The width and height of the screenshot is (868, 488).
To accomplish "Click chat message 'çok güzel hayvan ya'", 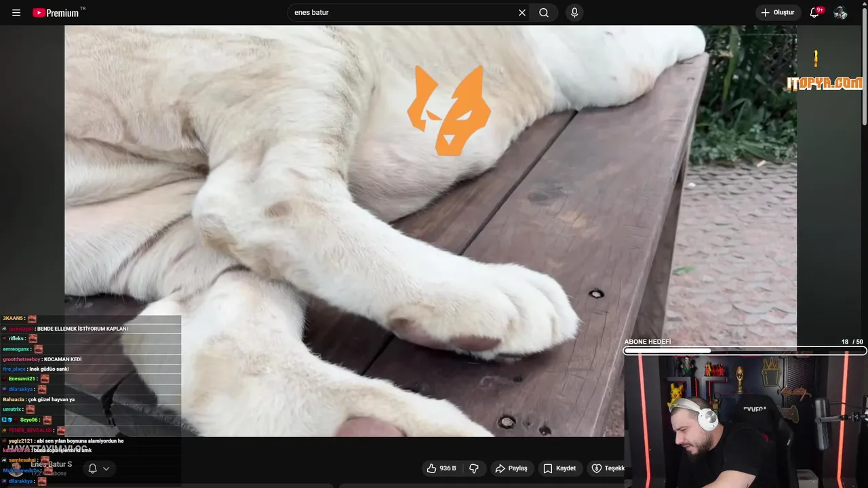I will (x=52, y=400).
